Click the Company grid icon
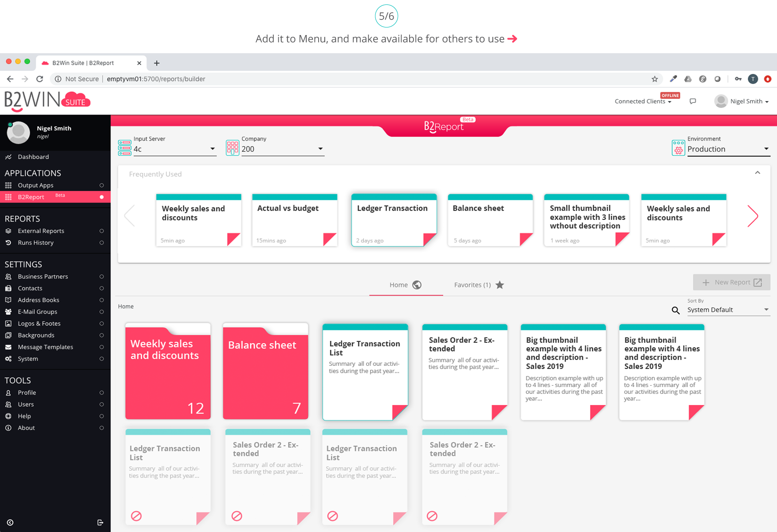The width and height of the screenshot is (777, 532). (233, 148)
